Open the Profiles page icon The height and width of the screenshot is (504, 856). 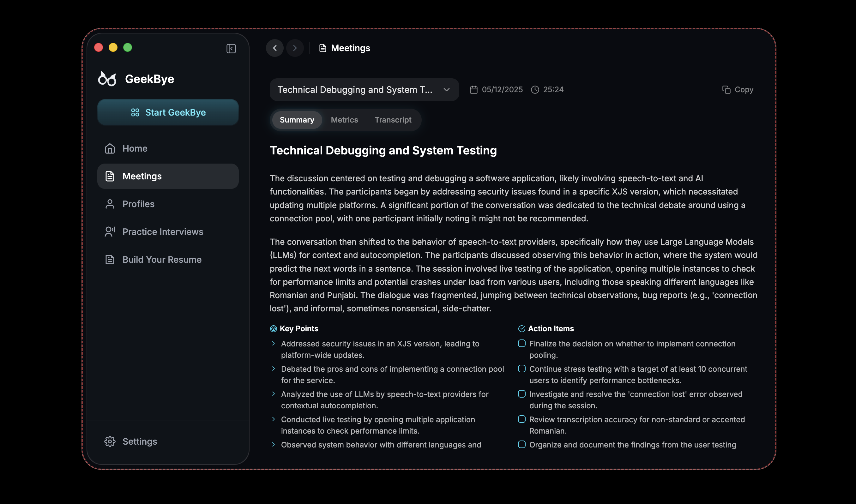110,204
